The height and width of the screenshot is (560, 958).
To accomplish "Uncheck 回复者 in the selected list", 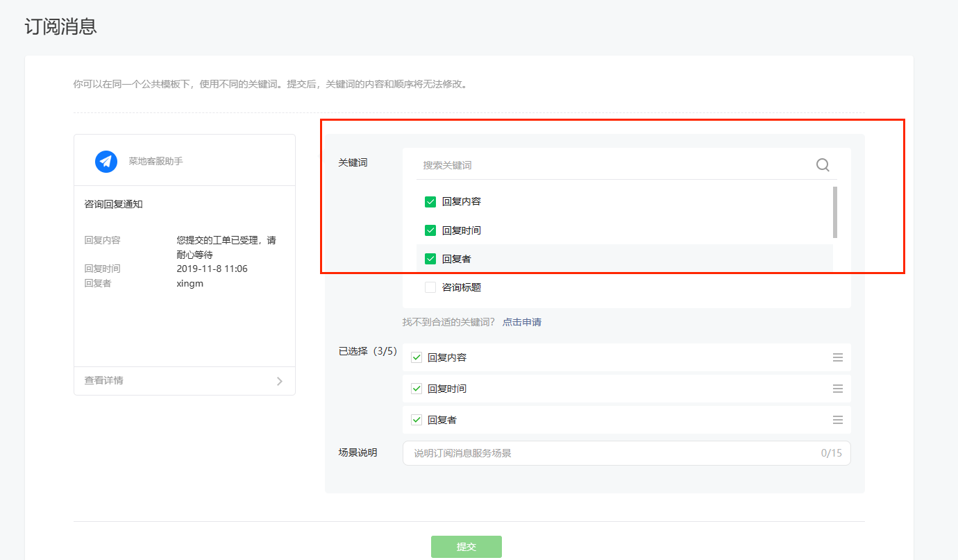I will coord(417,420).
